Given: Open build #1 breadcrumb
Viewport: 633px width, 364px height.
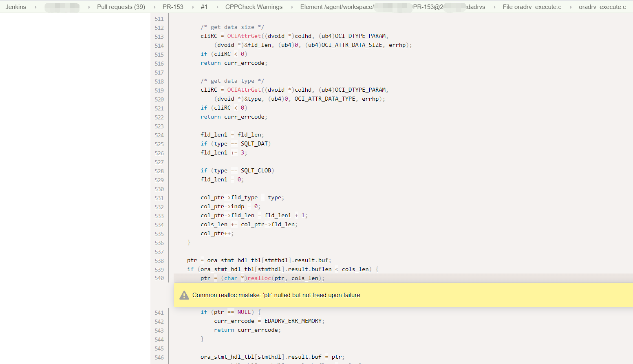Looking at the screenshot, I should [204, 7].
